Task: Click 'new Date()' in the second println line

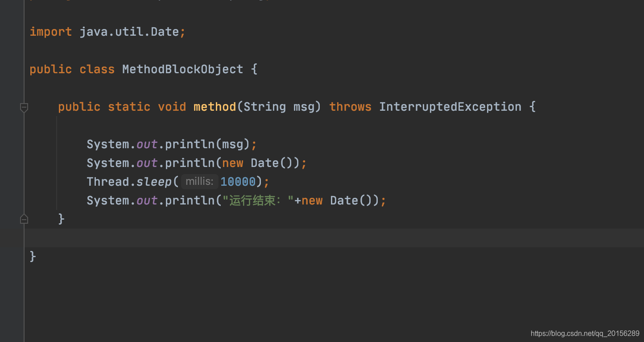Action: point(260,163)
